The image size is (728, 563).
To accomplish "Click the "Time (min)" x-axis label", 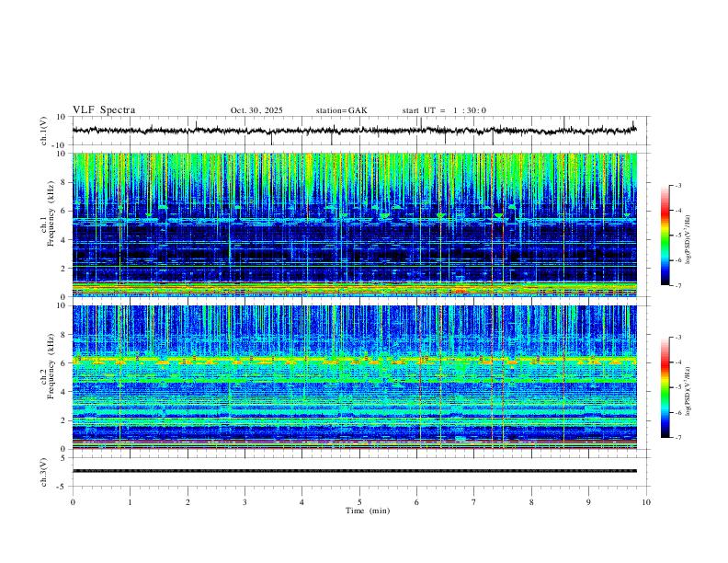I will pos(368,511).
